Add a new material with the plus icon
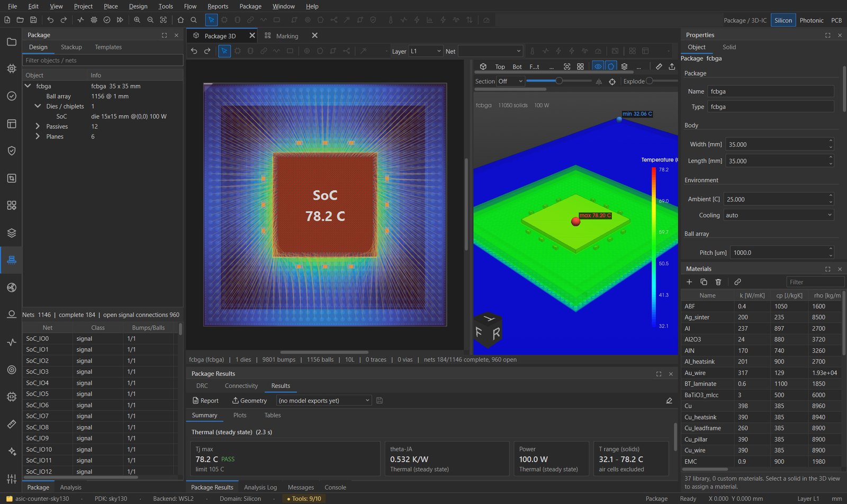Image resolution: width=847 pixels, height=504 pixels. point(689,282)
